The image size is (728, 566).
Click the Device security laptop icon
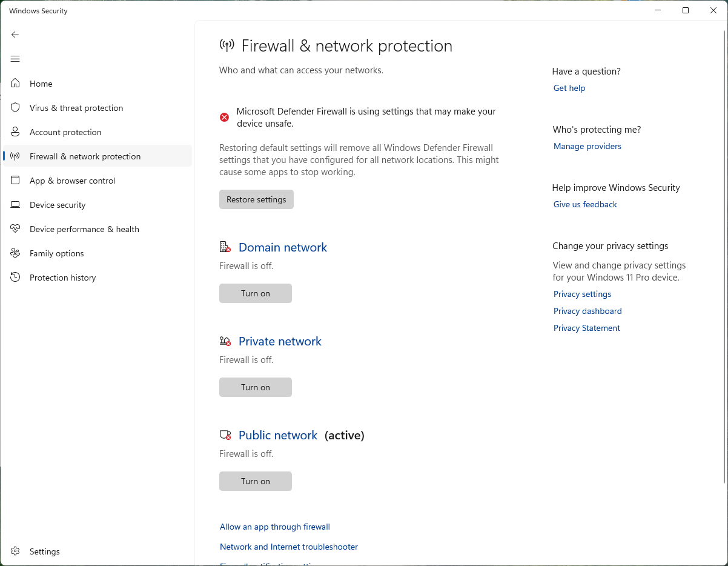(16, 205)
